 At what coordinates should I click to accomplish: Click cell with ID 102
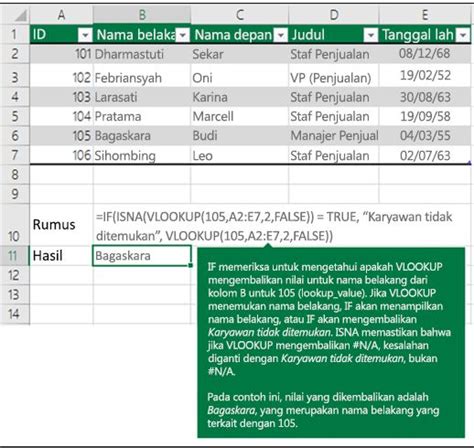pyautogui.click(x=61, y=77)
